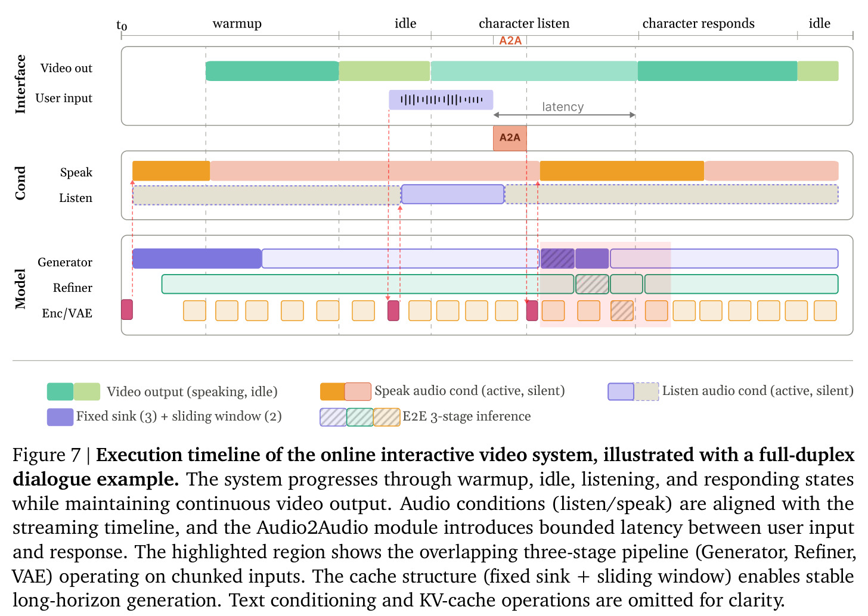Click the E2E 3-stage inference hatched legend

click(360, 417)
